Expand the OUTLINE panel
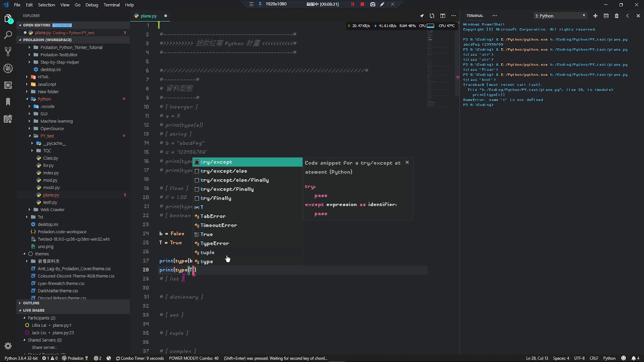The height and width of the screenshot is (362, 644). pyautogui.click(x=31, y=303)
